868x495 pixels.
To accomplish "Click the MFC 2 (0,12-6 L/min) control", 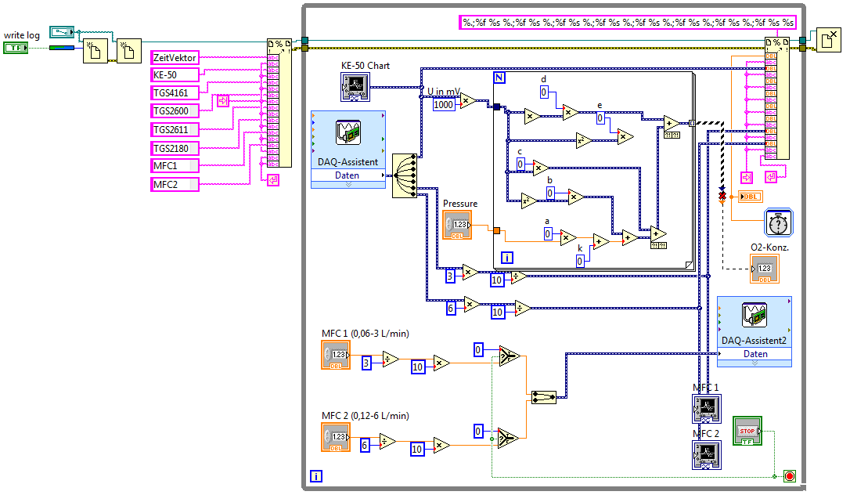I will 336,437.
